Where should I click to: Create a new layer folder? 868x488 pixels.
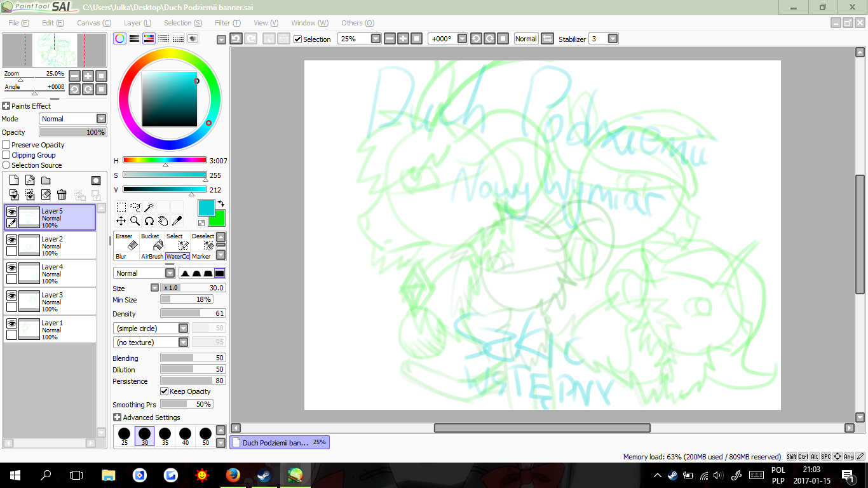(x=46, y=180)
